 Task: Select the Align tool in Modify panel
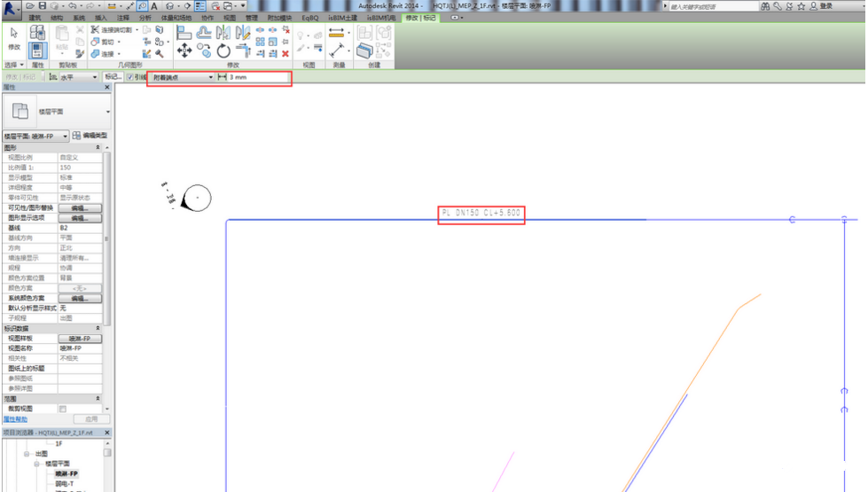184,33
